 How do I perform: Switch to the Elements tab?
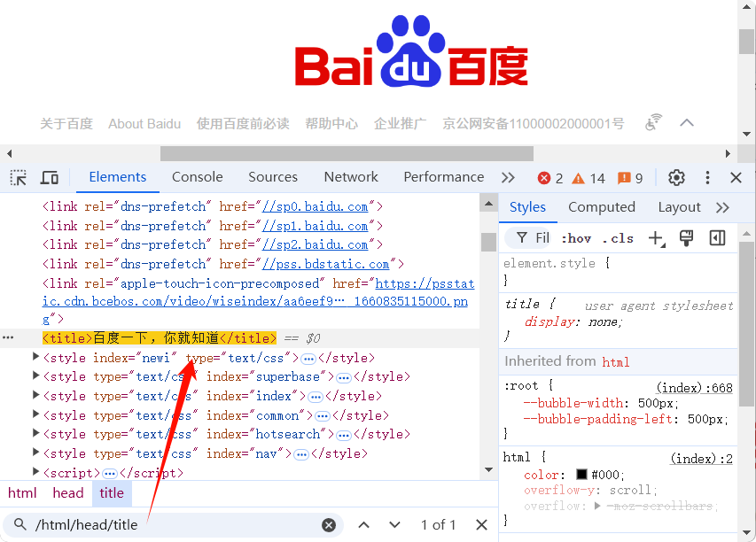tap(118, 177)
